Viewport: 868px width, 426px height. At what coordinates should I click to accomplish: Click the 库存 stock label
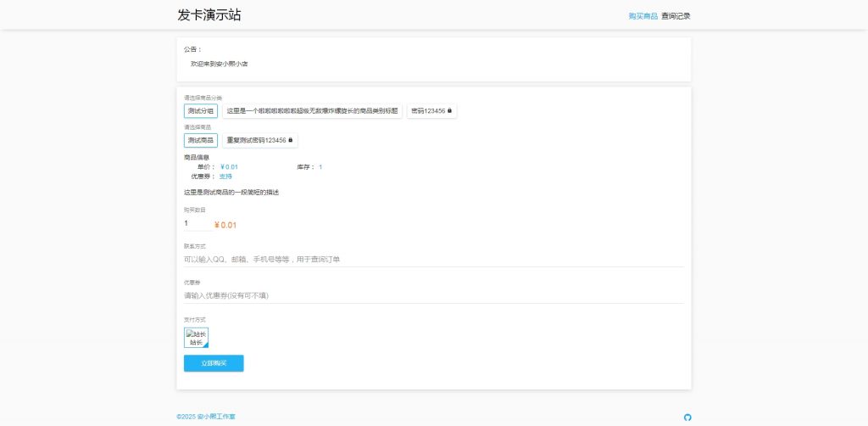305,166
